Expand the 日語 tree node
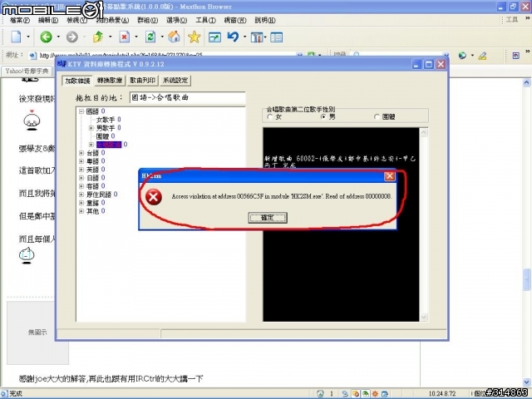Viewport: 532px width, 399px height. pos(81,178)
